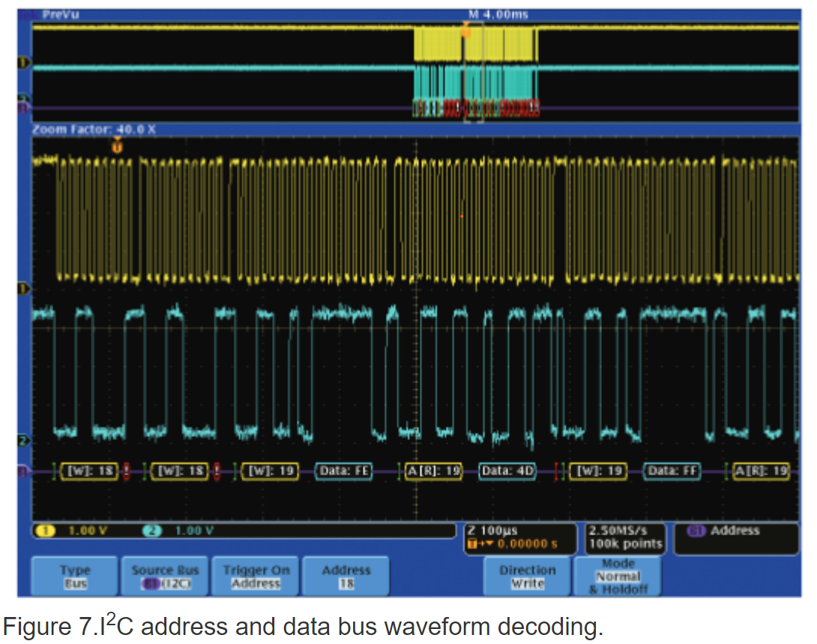Open the Type Bus menu
This screenshot has height=644, width=817.
[75, 577]
